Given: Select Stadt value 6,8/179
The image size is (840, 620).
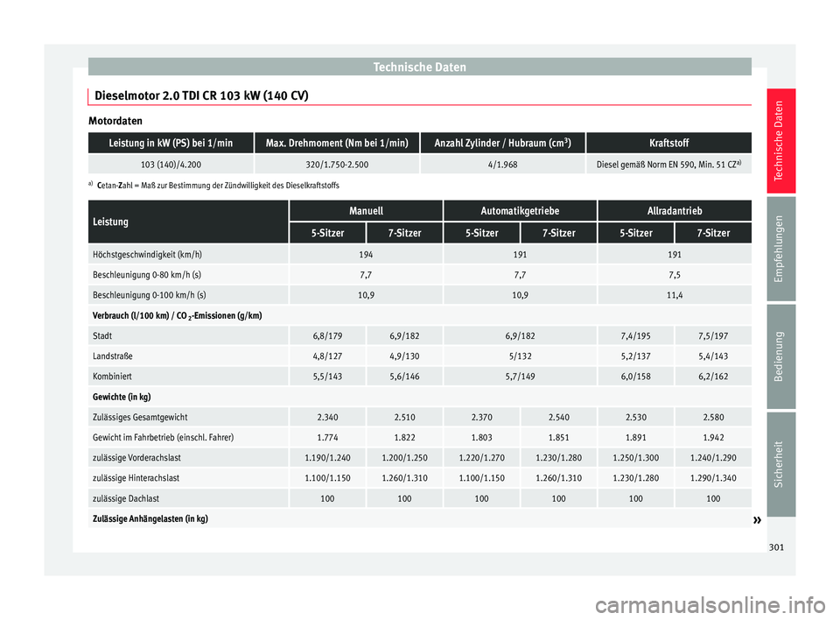Looking at the screenshot, I should (327, 336).
